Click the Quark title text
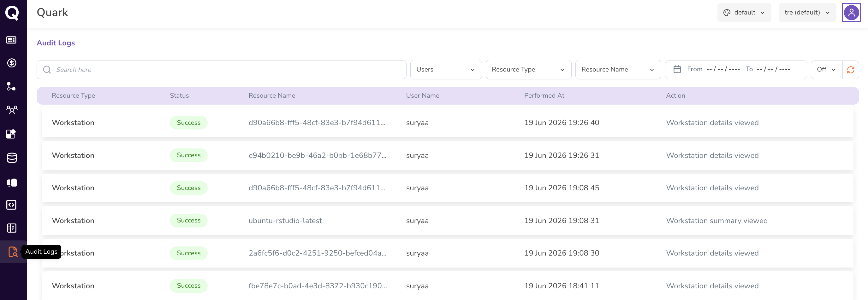This screenshot has width=868, height=300. (x=52, y=12)
